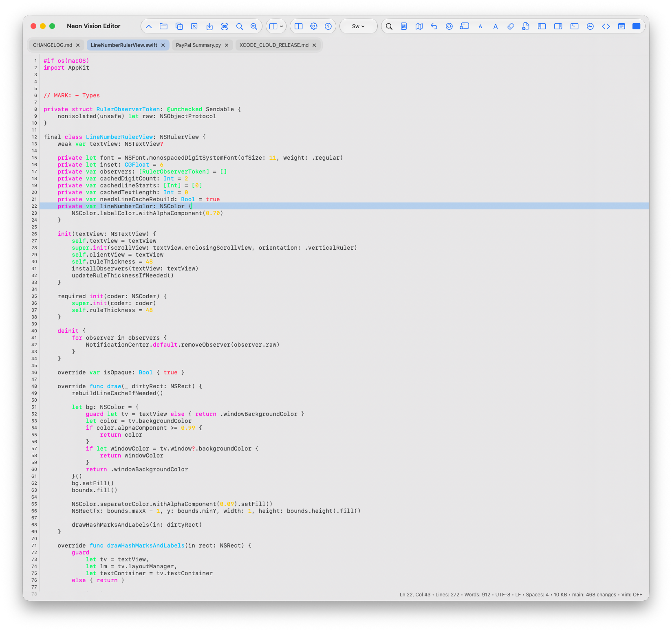672x631 pixels.
Task: Close the CHANGELOG.md tab
Action: pos(78,45)
